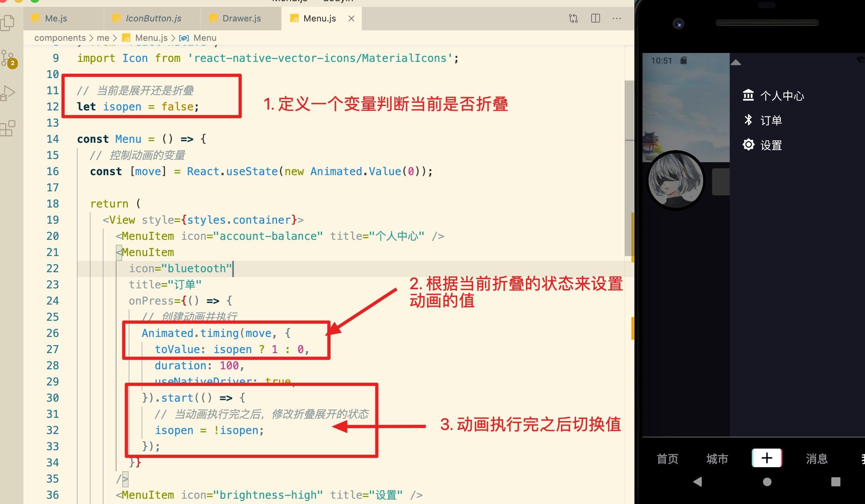
Task: Tap the Android home circle button
Action: (x=767, y=482)
